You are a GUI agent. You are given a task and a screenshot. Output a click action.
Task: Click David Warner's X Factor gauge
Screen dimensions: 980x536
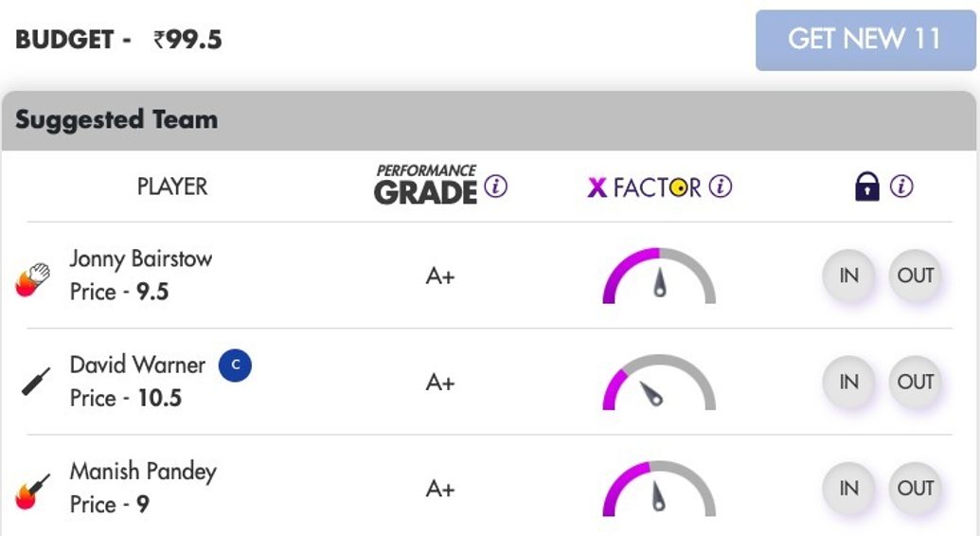pyautogui.click(x=659, y=384)
